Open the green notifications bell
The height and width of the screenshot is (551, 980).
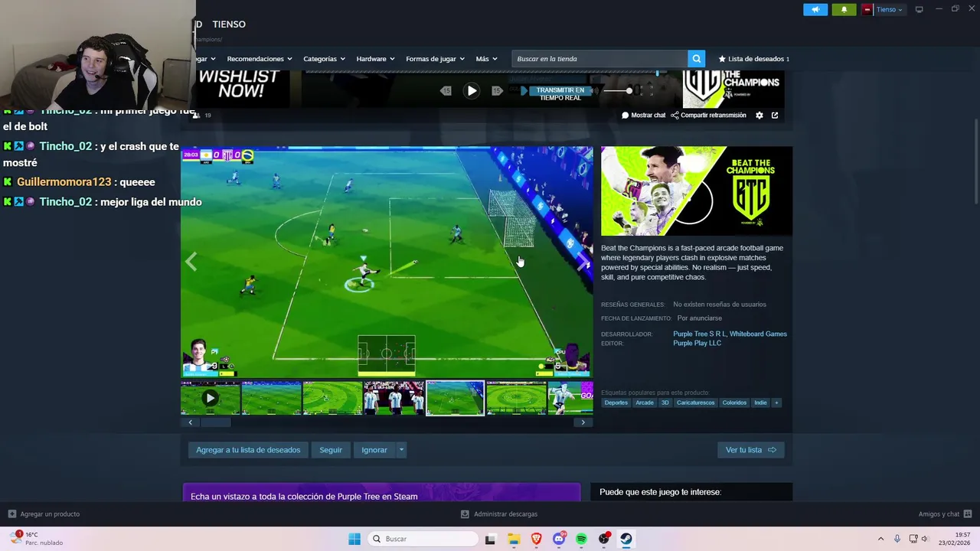tap(844, 9)
